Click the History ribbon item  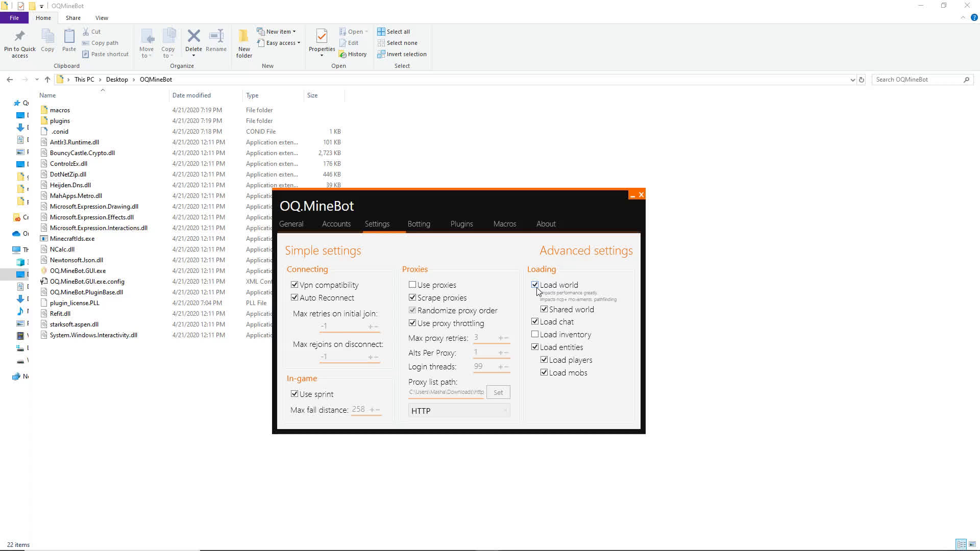pyautogui.click(x=353, y=54)
